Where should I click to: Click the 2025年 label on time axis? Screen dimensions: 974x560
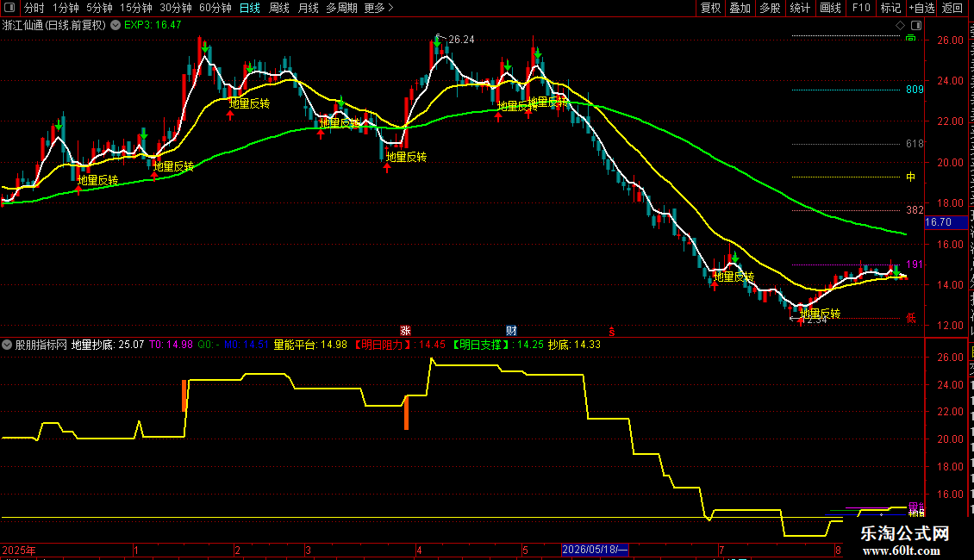(19, 550)
